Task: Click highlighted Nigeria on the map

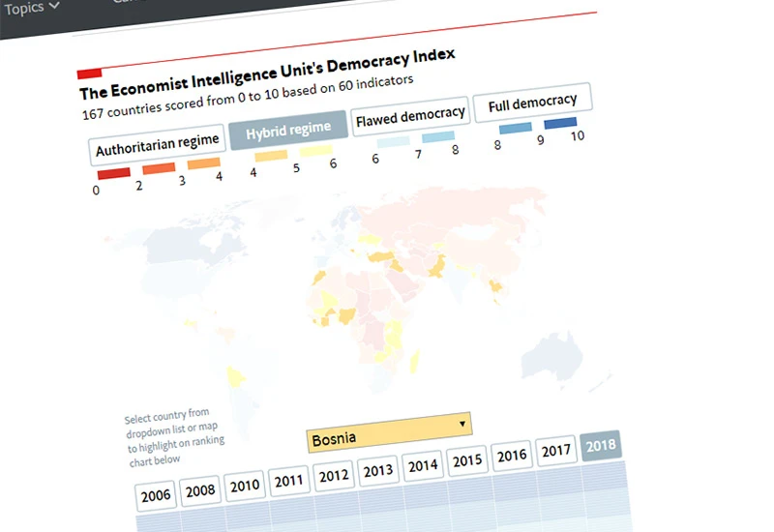Action: click(x=347, y=316)
